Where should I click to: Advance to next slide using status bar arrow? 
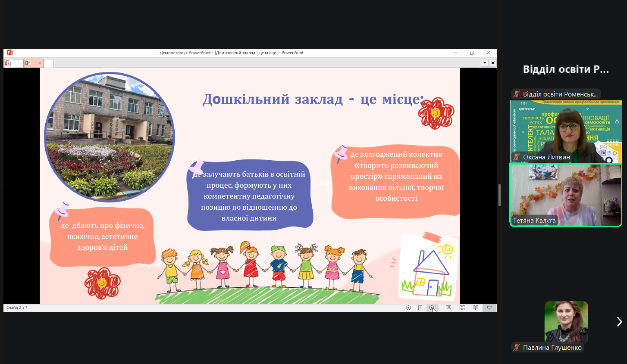(x=432, y=308)
